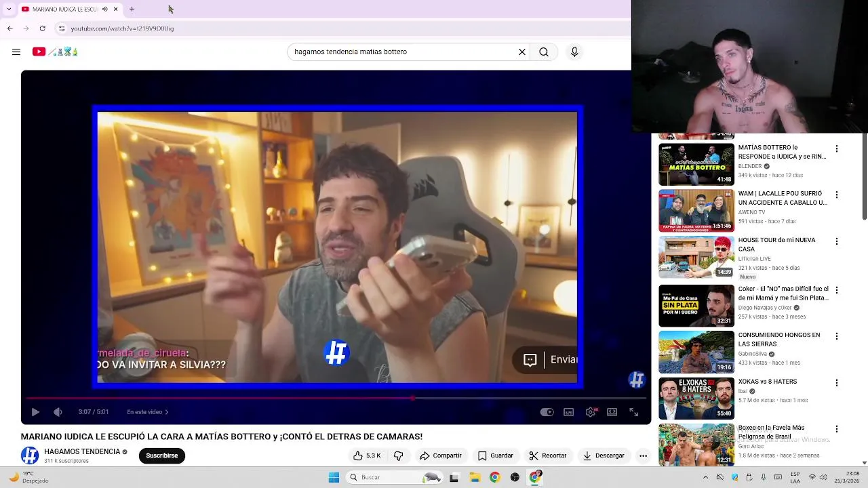Go to YouTube home via the logo
This screenshot has width=868, height=488.
point(55,52)
